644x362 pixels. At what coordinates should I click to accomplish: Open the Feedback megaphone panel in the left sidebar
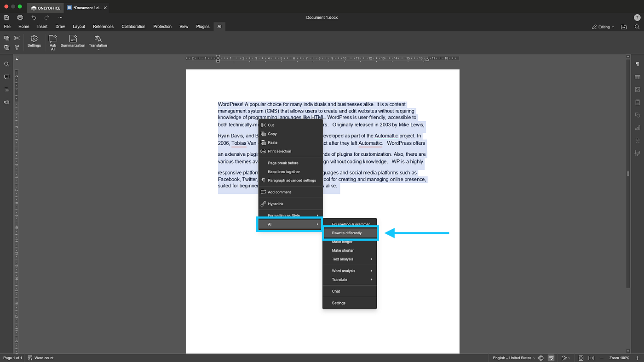(6, 102)
